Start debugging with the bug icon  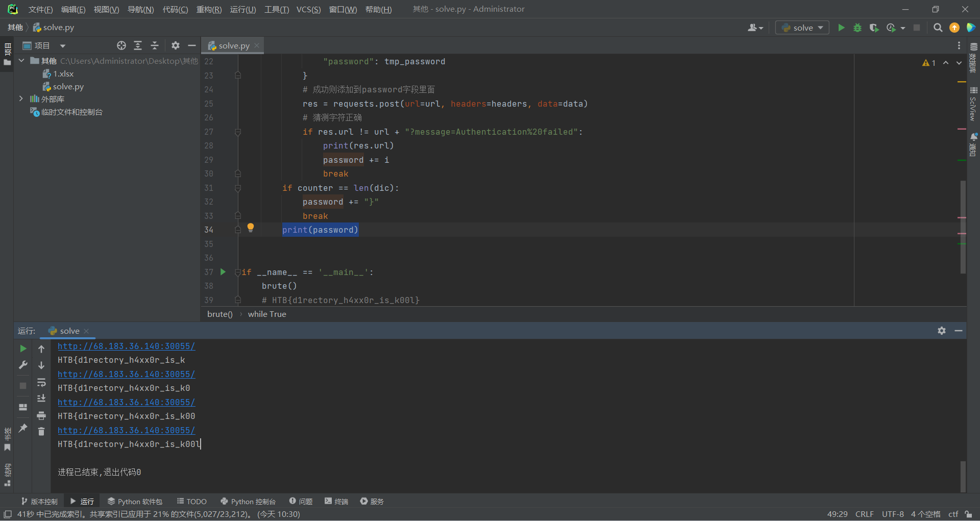(857, 28)
